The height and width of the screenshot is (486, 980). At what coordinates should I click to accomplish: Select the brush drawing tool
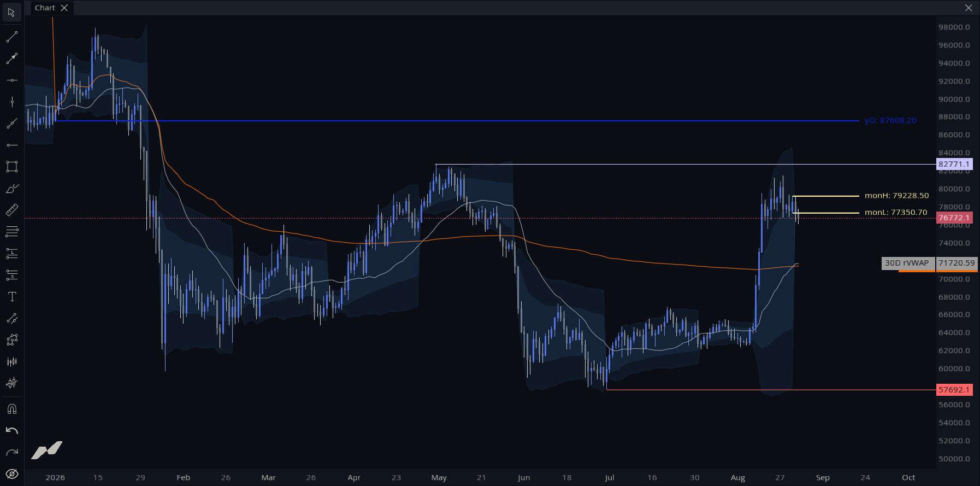click(x=11, y=189)
